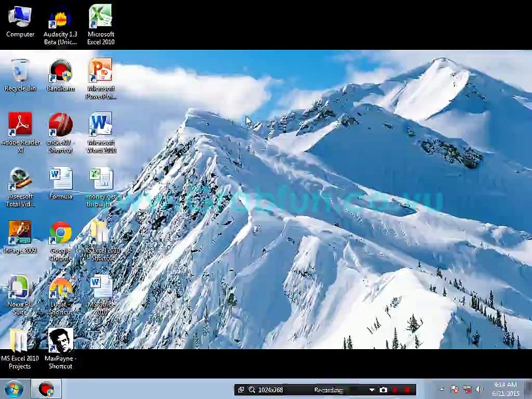This screenshot has height=399, width=532.
Task: Select the MS Excel 2010 - Shortcut folder
Action: pos(101,241)
